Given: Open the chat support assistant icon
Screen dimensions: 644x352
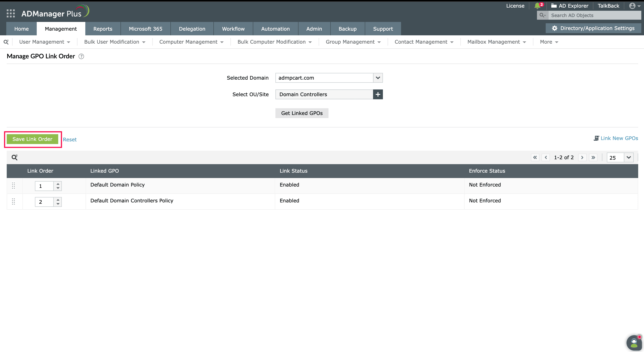Looking at the screenshot, I should [634, 343].
